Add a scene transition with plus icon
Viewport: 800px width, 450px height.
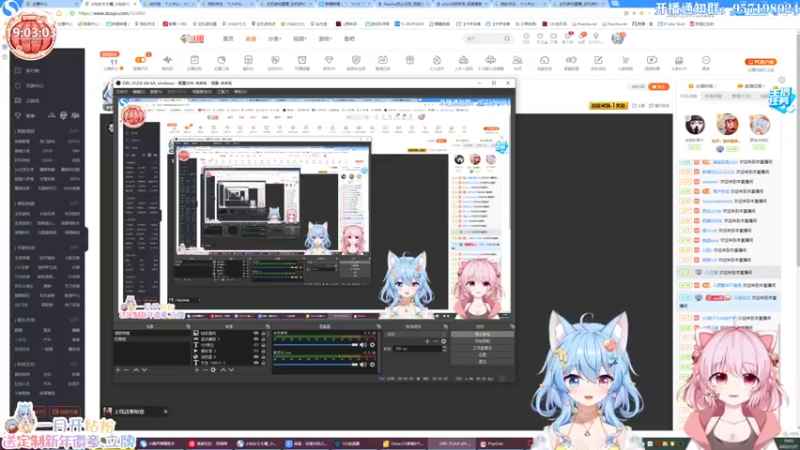coord(428,341)
